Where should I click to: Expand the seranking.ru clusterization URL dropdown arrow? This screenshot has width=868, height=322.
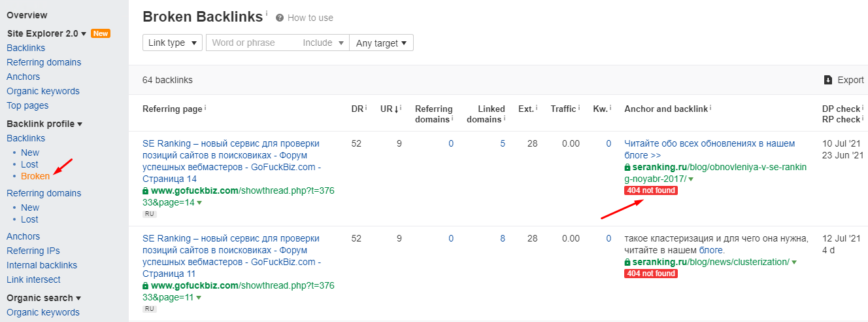[794, 262]
